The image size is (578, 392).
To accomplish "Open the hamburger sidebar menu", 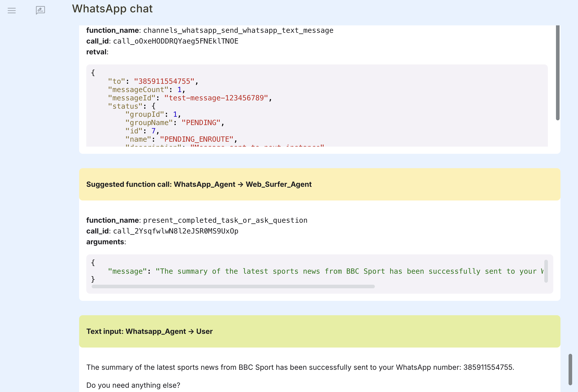I will (11, 10).
